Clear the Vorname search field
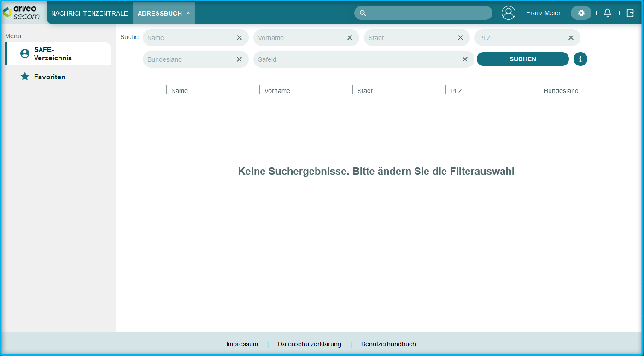 pyautogui.click(x=350, y=38)
